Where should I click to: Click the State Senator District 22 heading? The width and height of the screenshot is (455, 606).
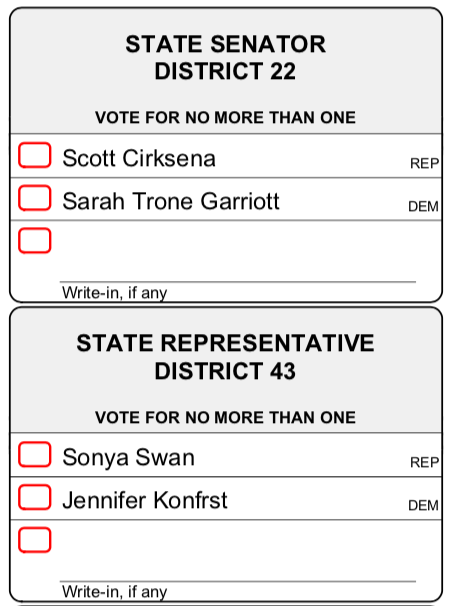click(x=226, y=57)
